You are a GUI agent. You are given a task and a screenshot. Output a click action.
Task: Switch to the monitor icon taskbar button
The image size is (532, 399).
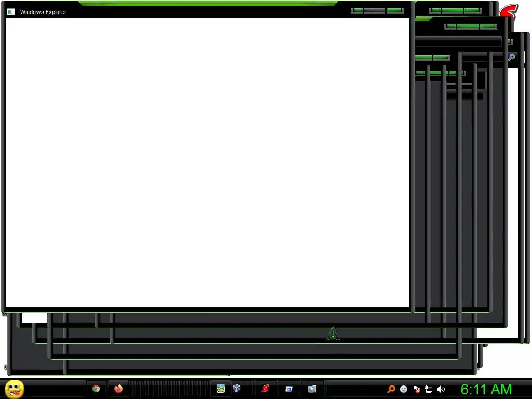tap(312, 389)
